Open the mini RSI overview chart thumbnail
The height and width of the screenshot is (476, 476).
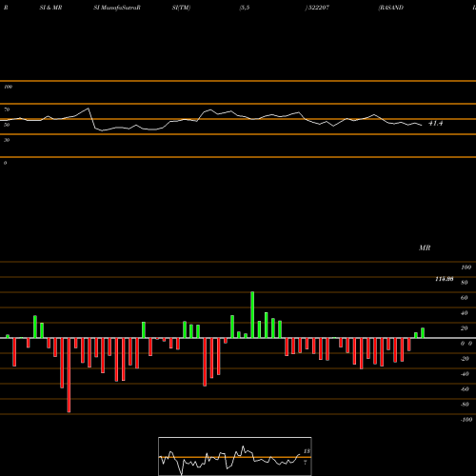(x=235, y=456)
